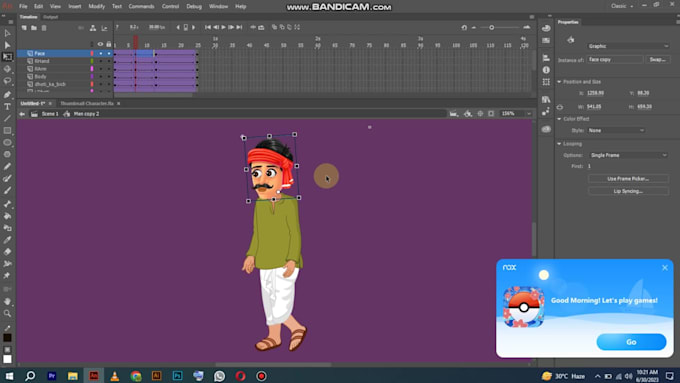This screenshot has height=383, width=680.
Task: Select the Hand tool
Action: (7, 301)
